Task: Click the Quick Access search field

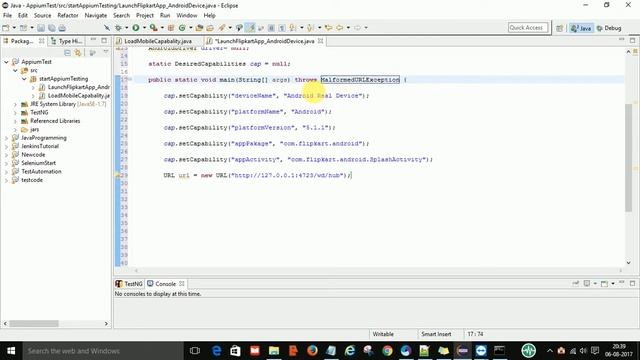Action: pos(528,28)
